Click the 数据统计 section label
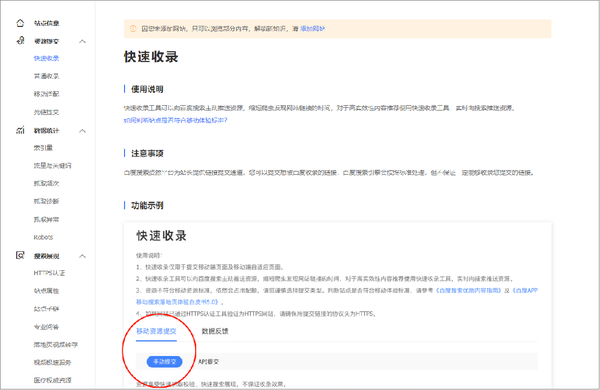The width and height of the screenshot is (600, 390). point(46,131)
